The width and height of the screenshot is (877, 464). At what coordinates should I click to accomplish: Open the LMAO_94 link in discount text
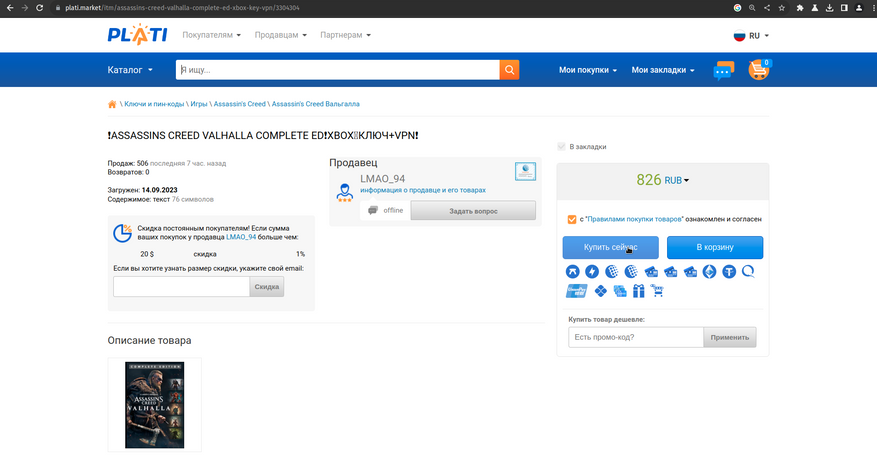(x=241, y=237)
